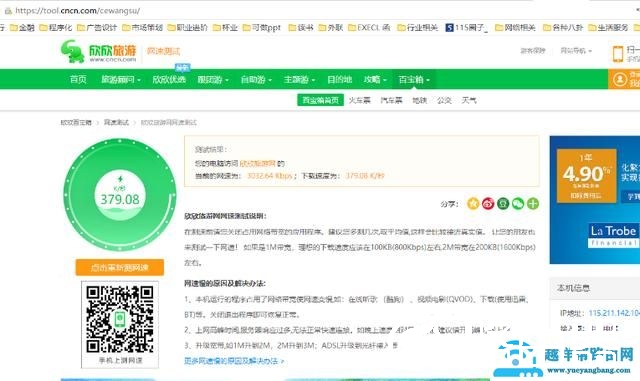Click the green plus more-share icon
640x381 pixels.
click(x=533, y=203)
